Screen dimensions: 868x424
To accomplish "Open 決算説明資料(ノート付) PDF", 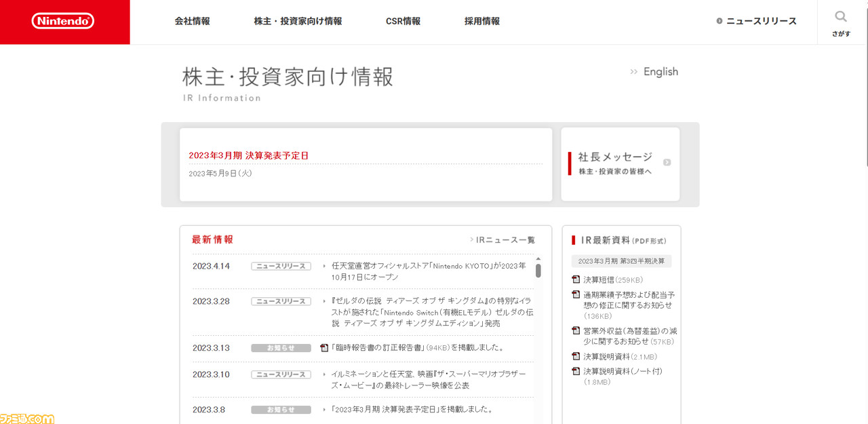I will pyautogui.click(x=623, y=377).
